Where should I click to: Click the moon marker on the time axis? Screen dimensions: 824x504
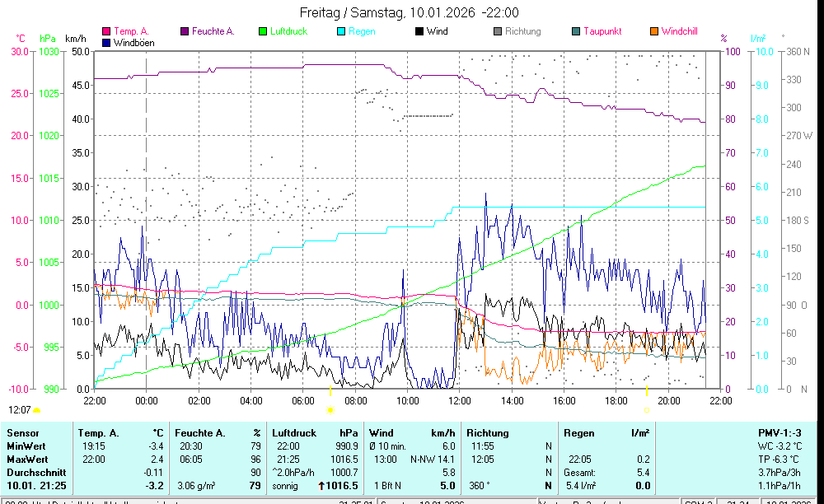pos(647,409)
